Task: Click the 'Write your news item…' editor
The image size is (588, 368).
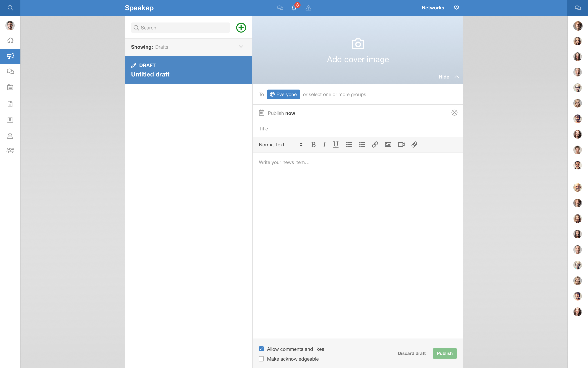Action: [357, 245]
